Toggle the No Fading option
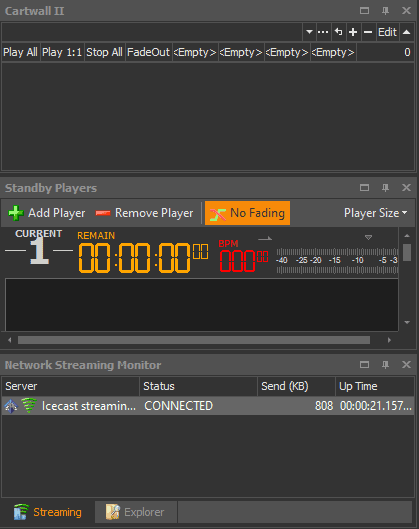This screenshot has height=529, width=419. click(x=247, y=213)
